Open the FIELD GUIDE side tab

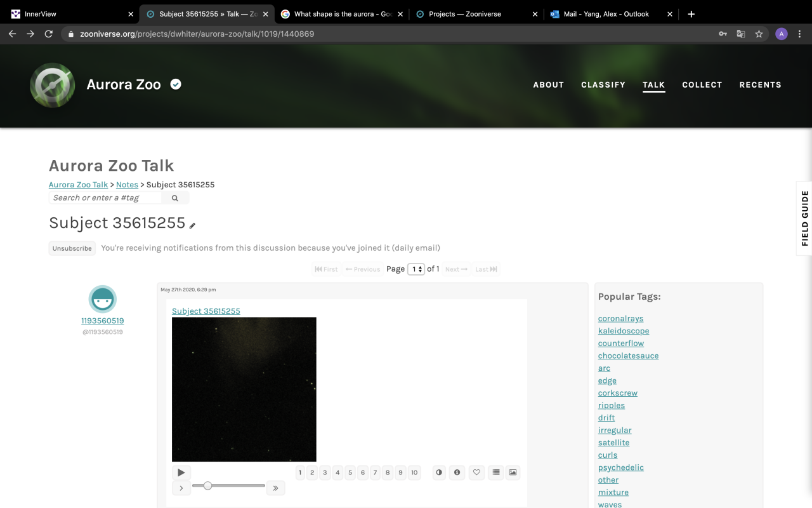[x=804, y=218]
